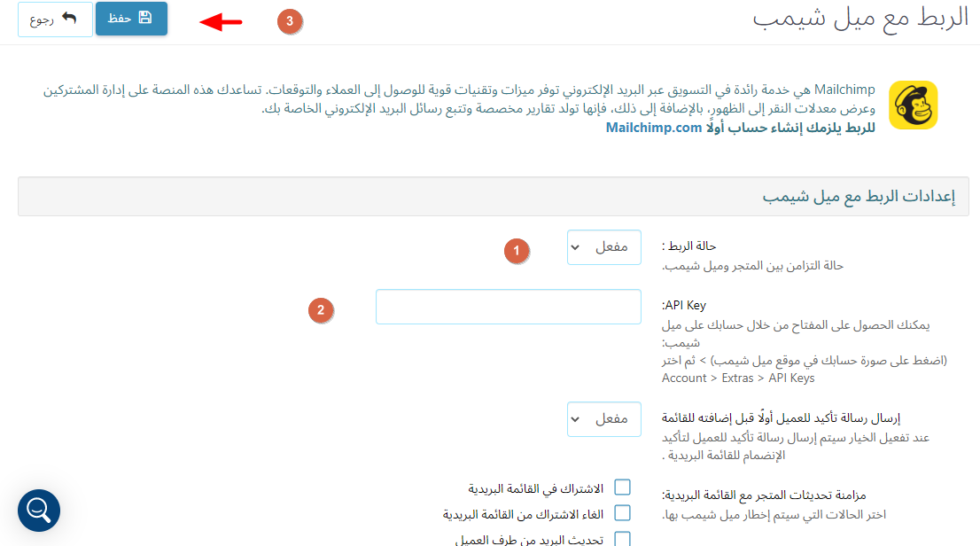The width and height of the screenshot is (980, 546).
Task: Open the حالة الربط status dropdown
Action: pyautogui.click(x=603, y=247)
